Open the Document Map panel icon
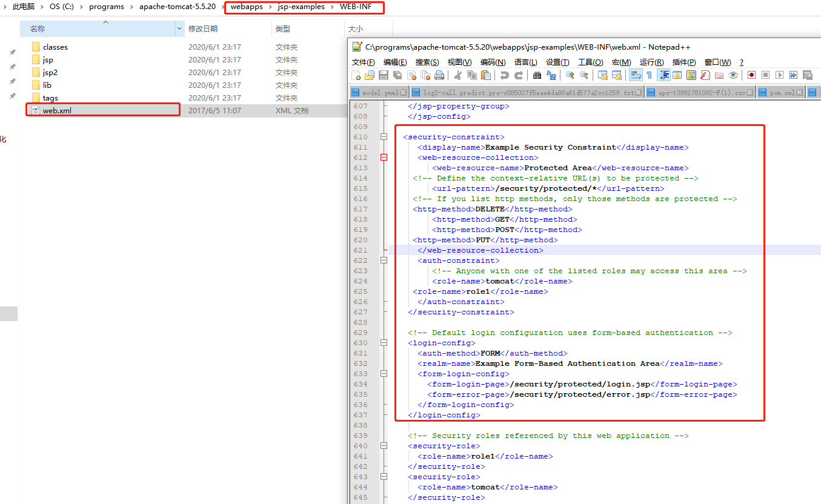The image size is (821, 504). click(691, 75)
